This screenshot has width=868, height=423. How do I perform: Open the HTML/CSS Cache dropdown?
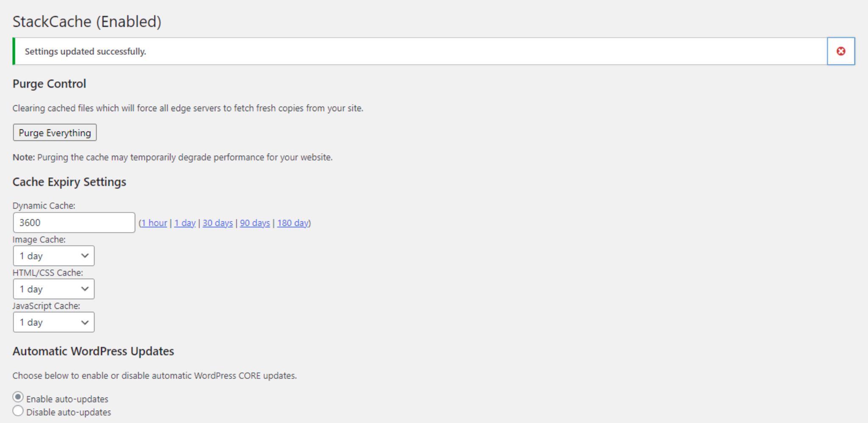(54, 289)
